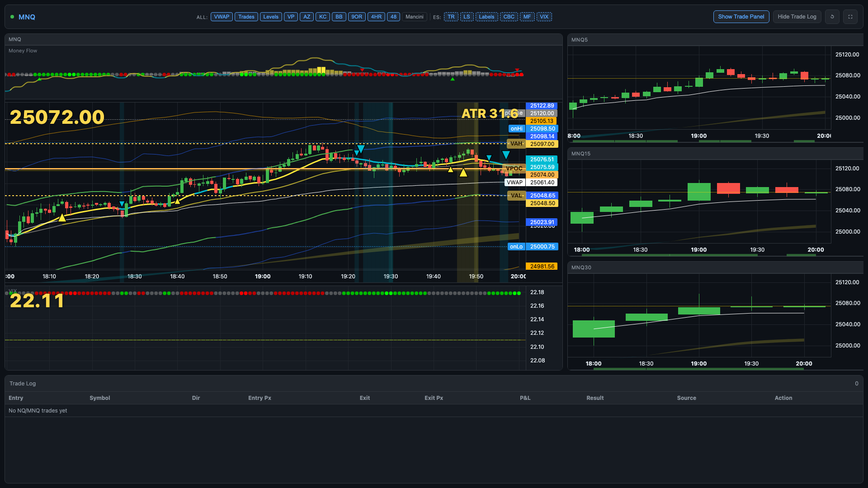Toggle the Volume Profile (VP) display

pos(291,17)
